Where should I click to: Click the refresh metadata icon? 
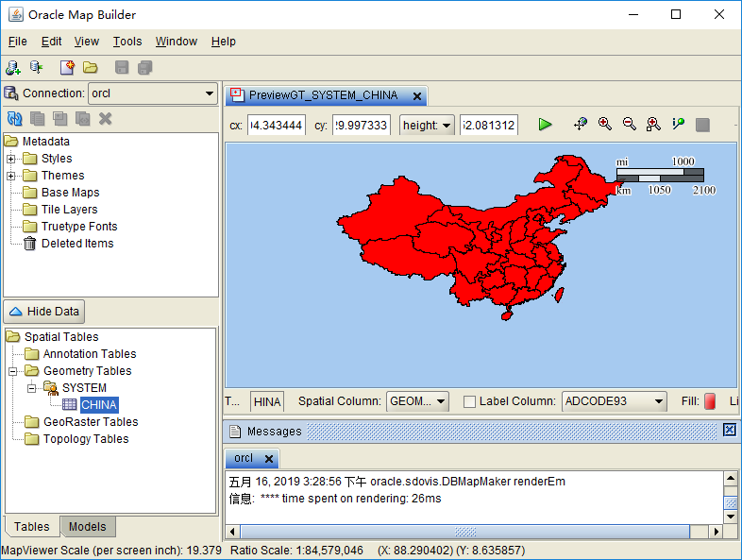point(15,119)
